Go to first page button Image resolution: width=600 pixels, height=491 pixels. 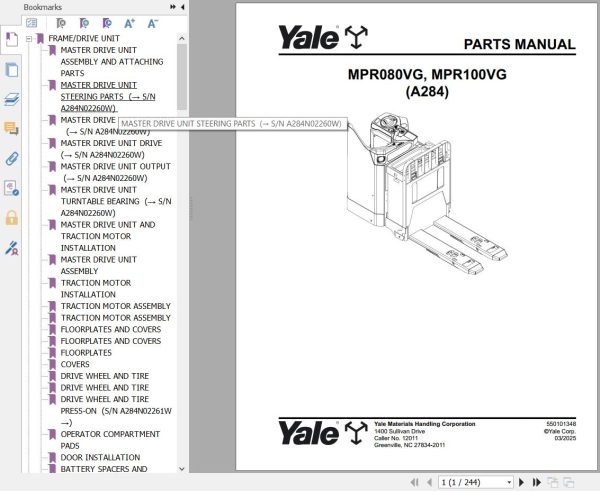(x=414, y=482)
